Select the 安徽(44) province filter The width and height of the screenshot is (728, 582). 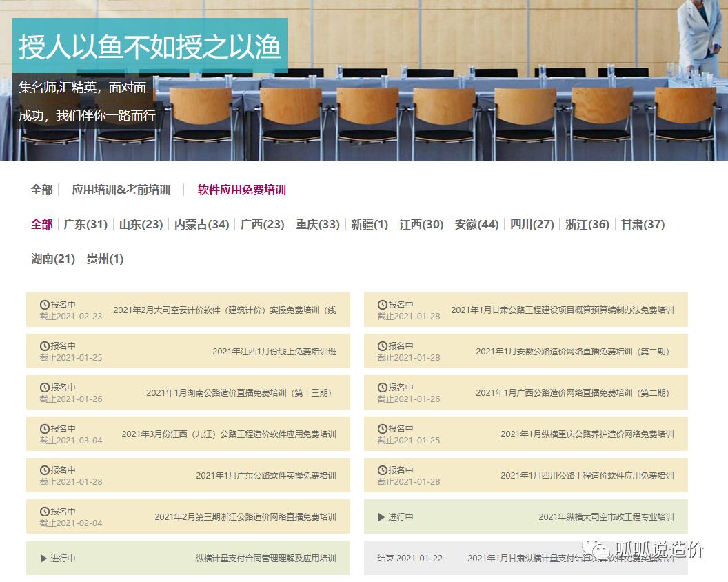[x=477, y=224]
